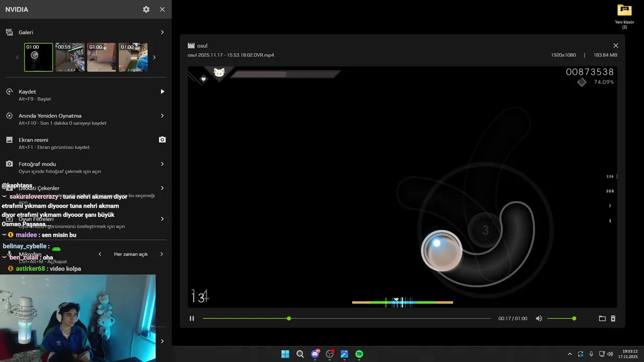Open system volume tray icon
The height and width of the screenshot is (362, 644).
click(x=610, y=354)
